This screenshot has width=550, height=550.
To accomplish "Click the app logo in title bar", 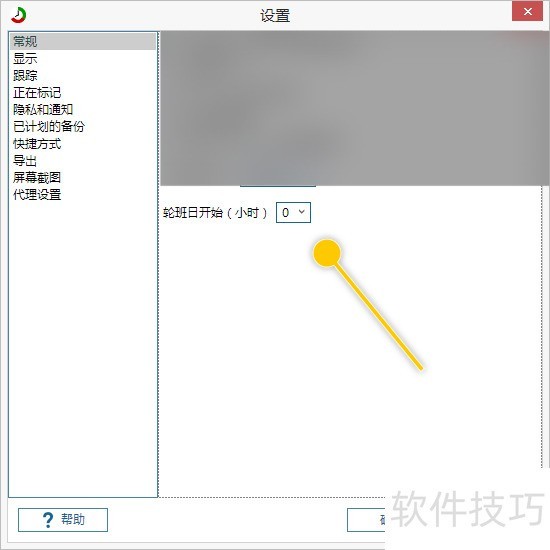I will pos(18,15).
